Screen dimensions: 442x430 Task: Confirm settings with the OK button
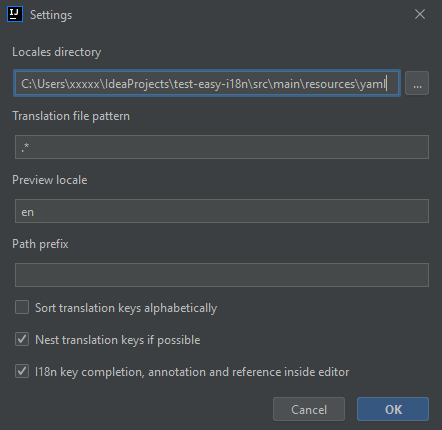pyautogui.click(x=393, y=409)
